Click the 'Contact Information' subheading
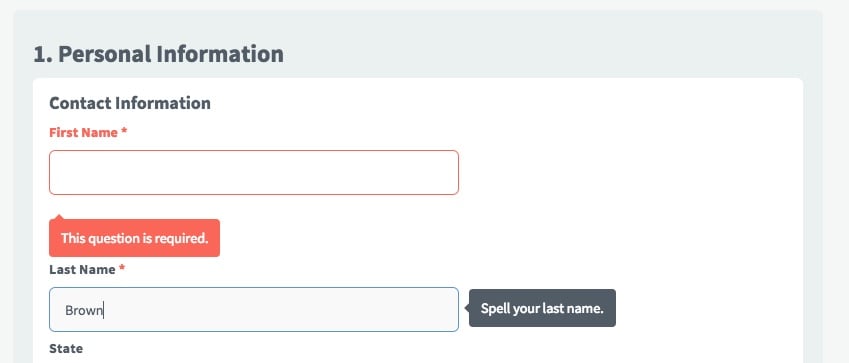Image resolution: width=849 pixels, height=363 pixels. click(130, 103)
